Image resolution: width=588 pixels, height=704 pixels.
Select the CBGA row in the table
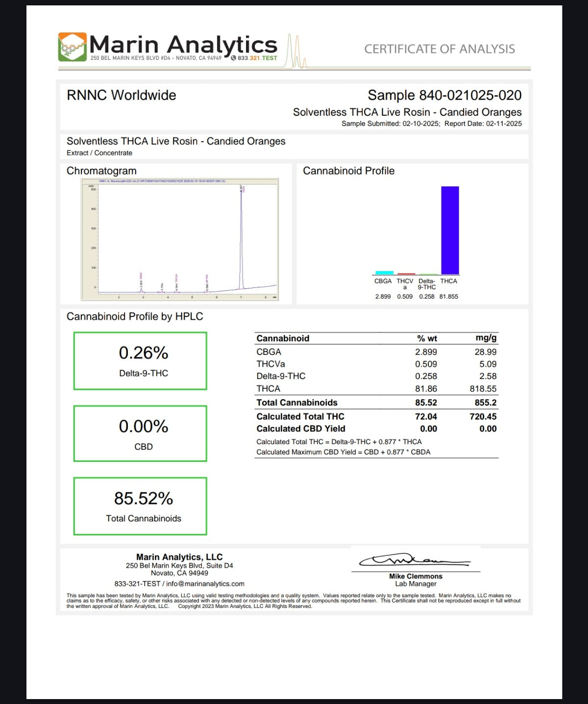(x=376, y=352)
